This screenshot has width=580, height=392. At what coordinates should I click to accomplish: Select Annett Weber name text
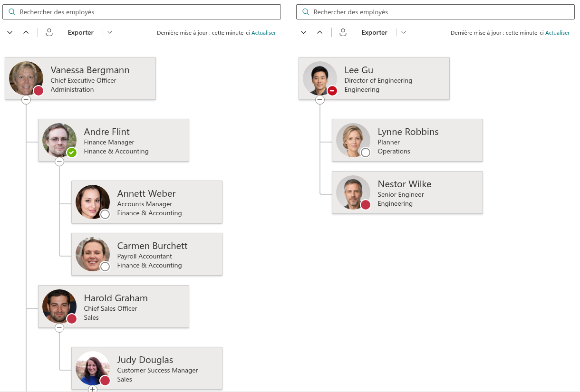[146, 193]
